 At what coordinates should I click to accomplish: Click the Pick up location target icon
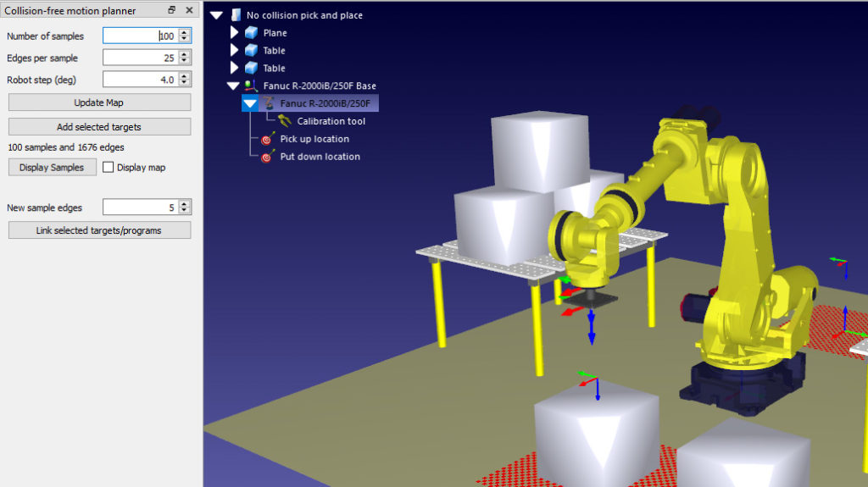pyautogui.click(x=268, y=138)
